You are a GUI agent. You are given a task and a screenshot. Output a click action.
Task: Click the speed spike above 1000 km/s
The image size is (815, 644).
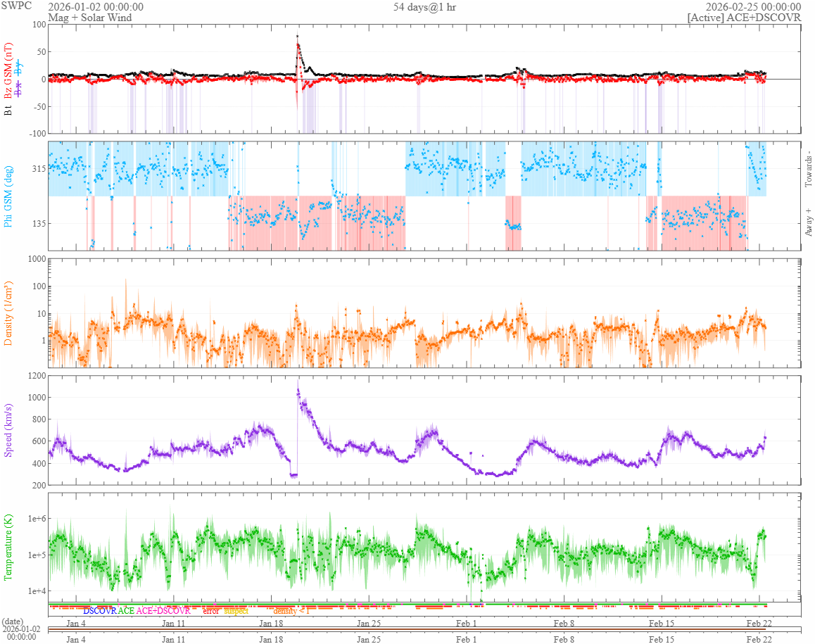[298, 389]
